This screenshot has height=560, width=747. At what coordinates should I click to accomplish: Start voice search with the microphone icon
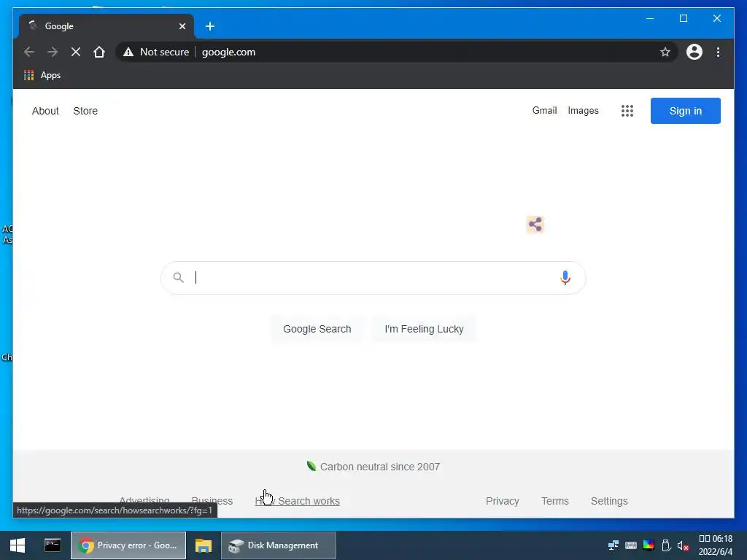(565, 278)
